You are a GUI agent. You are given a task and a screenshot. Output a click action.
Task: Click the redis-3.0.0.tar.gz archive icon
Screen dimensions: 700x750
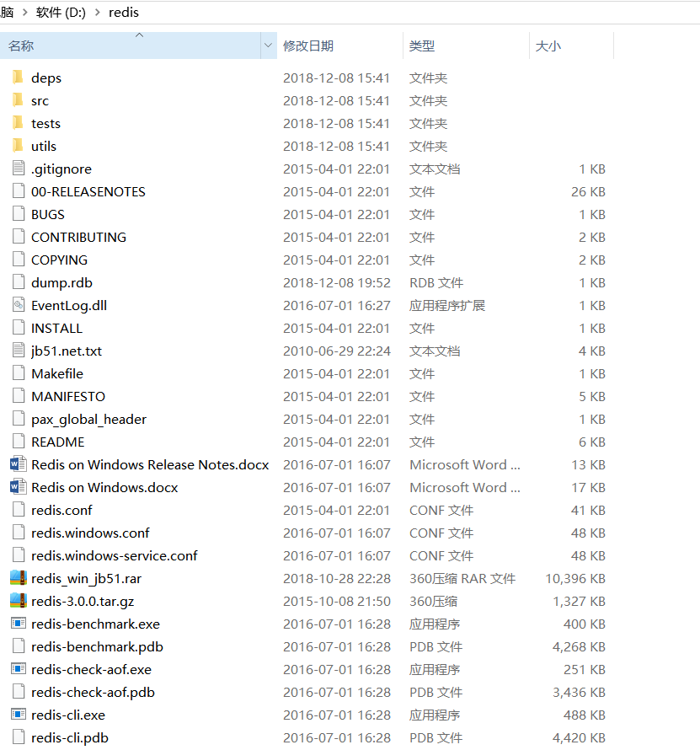pyautogui.click(x=19, y=601)
